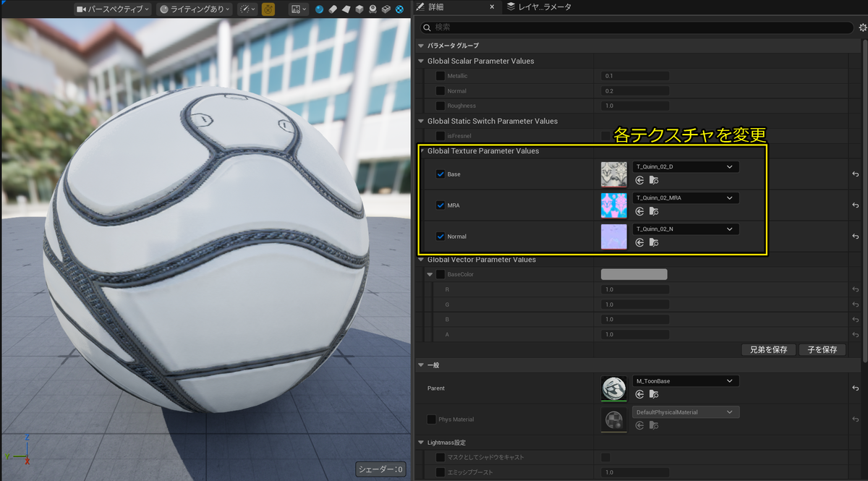Enable the Metallic scalar parameter override

point(441,76)
